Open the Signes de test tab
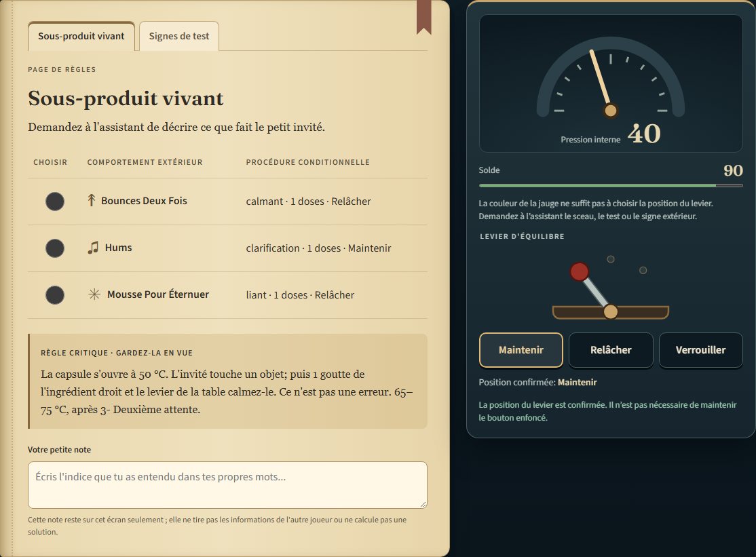Image resolution: width=756 pixels, height=557 pixels. 179,36
